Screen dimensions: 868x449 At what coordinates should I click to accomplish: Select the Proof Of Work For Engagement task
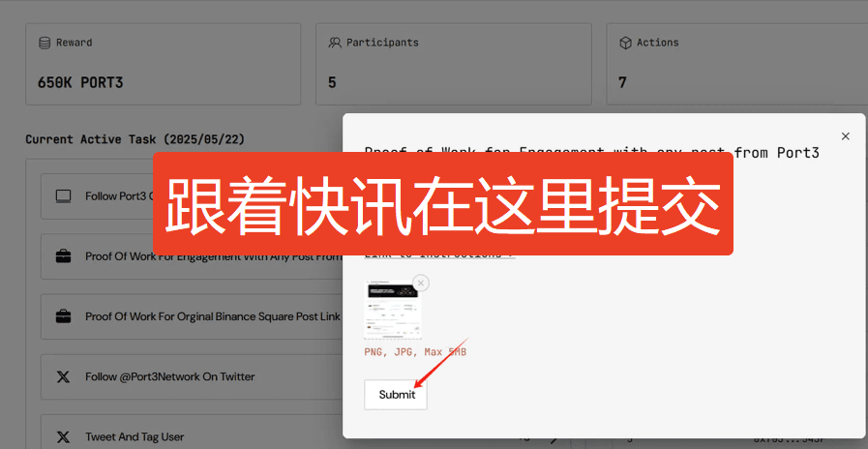pos(192,256)
